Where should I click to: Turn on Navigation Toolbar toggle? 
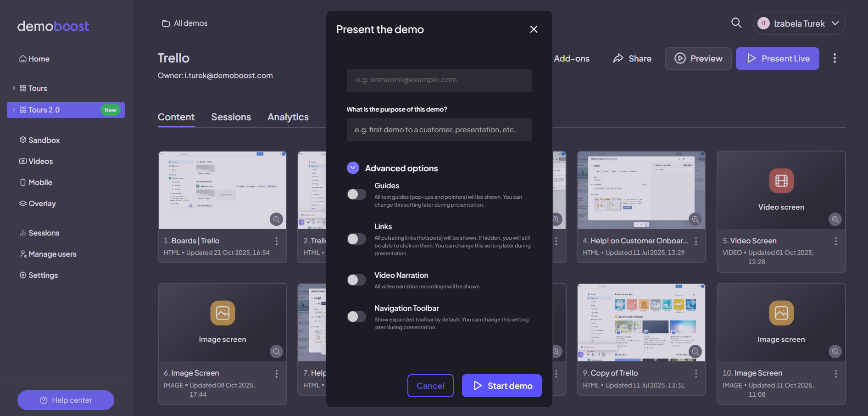pyautogui.click(x=356, y=316)
